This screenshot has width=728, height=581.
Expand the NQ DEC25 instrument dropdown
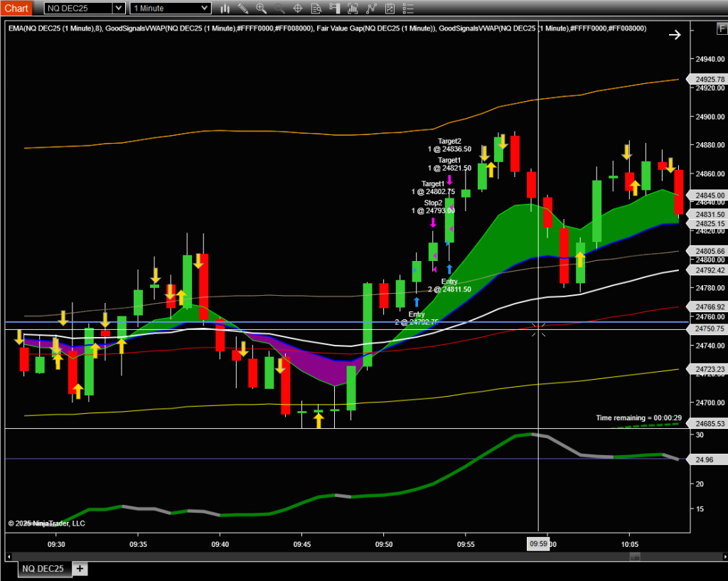(x=82, y=9)
